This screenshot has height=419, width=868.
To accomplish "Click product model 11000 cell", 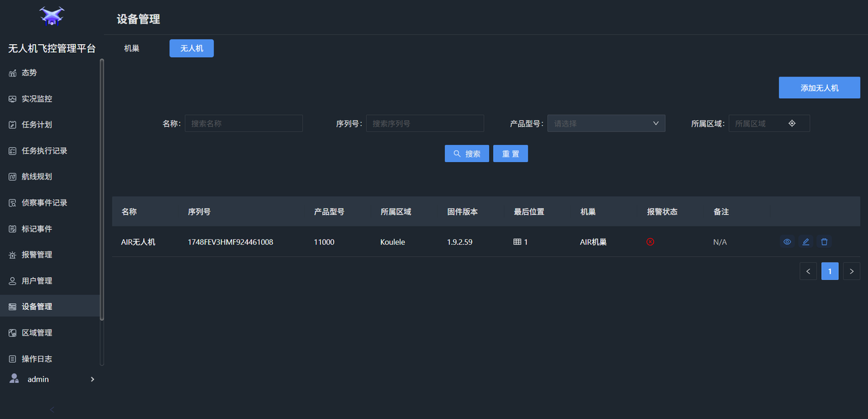I will (324, 242).
